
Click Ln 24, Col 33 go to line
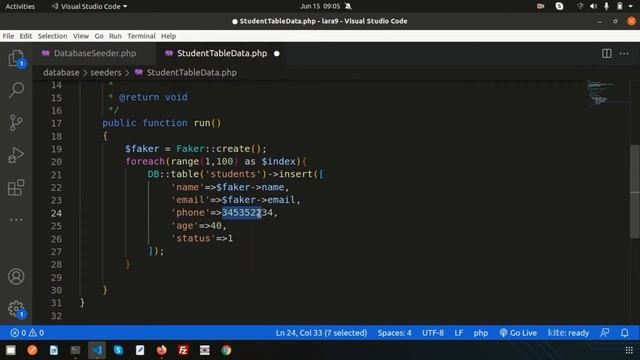(x=321, y=333)
